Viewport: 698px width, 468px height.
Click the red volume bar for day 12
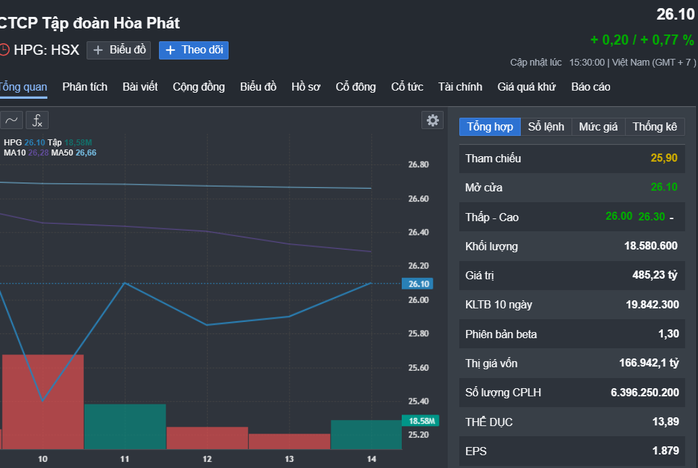[x=207, y=438]
